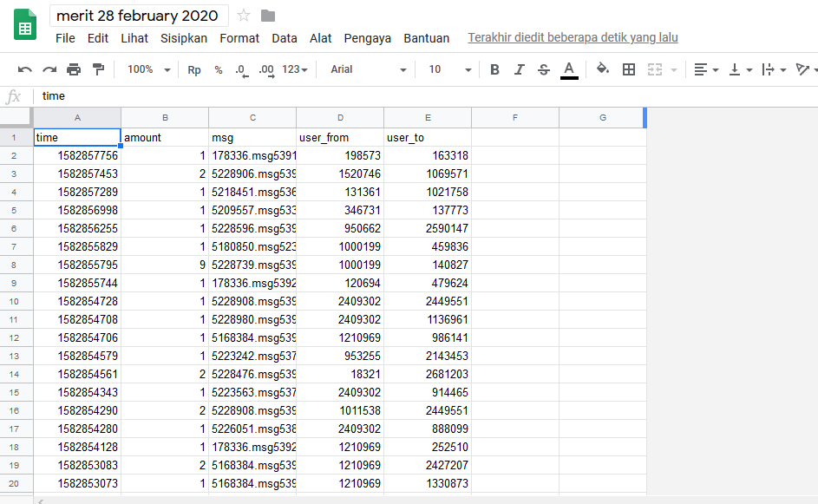Open the Data menu
This screenshot has width=818, height=504.
click(285, 38)
